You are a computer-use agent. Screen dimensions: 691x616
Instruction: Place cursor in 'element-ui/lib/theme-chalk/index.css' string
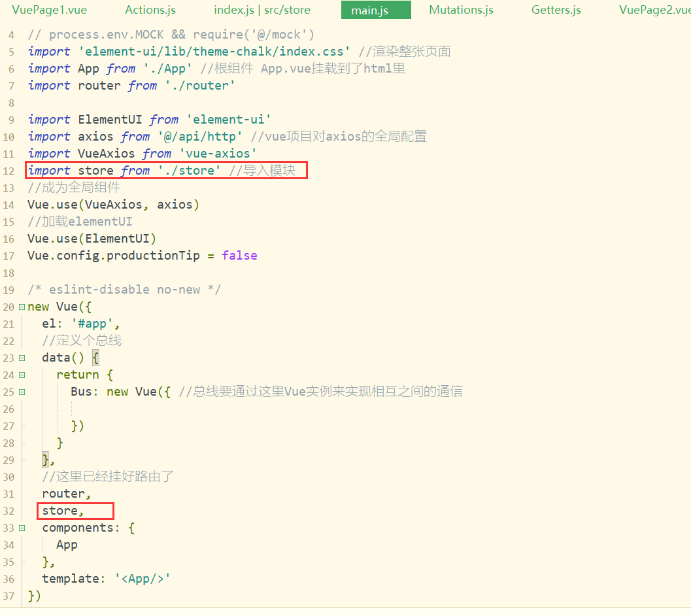click(214, 52)
